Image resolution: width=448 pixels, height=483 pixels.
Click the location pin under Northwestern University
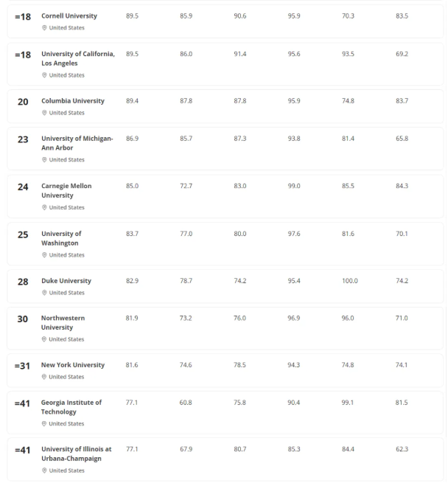click(44, 339)
